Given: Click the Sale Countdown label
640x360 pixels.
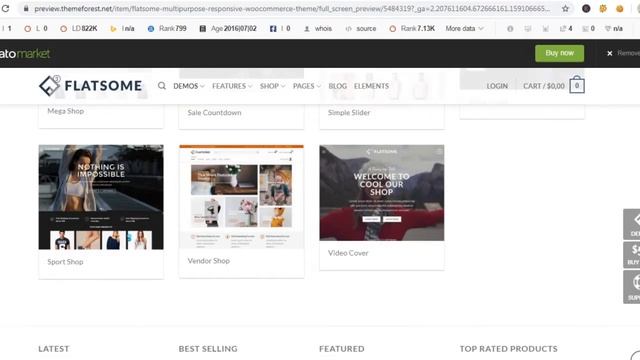Looking at the screenshot, I should [x=214, y=113].
